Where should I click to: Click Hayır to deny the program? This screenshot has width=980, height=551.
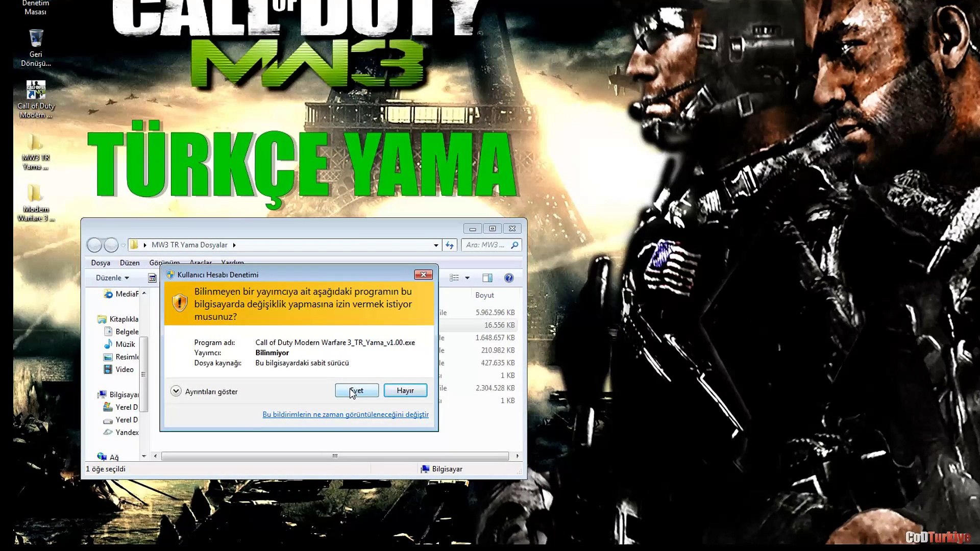click(x=405, y=391)
